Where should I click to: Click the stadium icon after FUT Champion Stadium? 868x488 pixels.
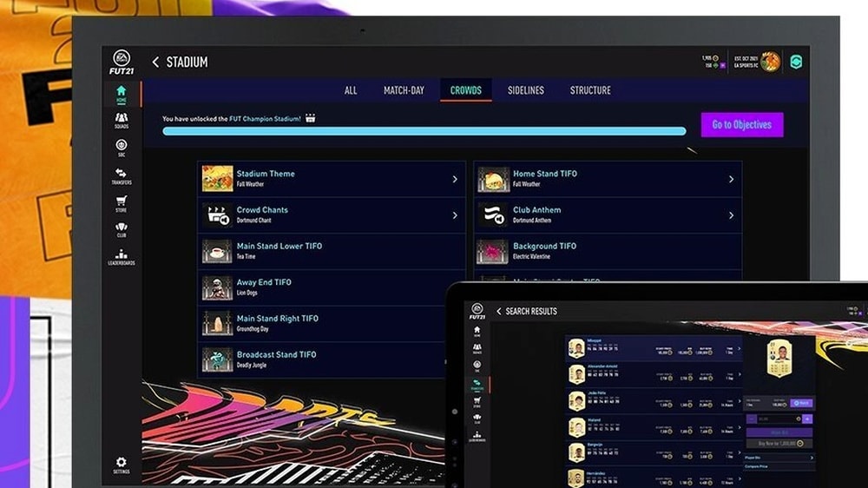pos(311,118)
